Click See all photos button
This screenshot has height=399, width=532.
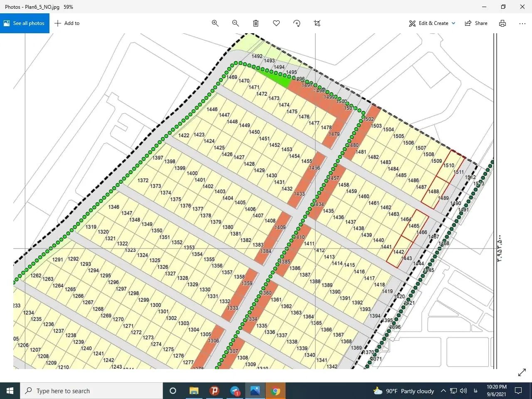pyautogui.click(x=25, y=23)
